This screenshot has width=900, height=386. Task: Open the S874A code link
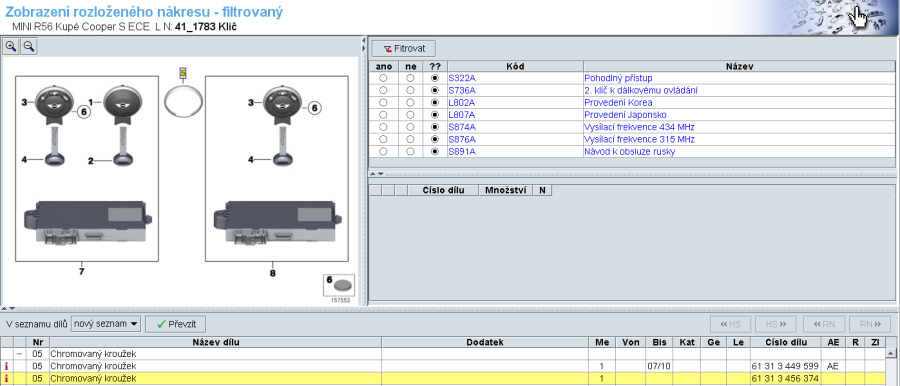pyautogui.click(x=462, y=127)
